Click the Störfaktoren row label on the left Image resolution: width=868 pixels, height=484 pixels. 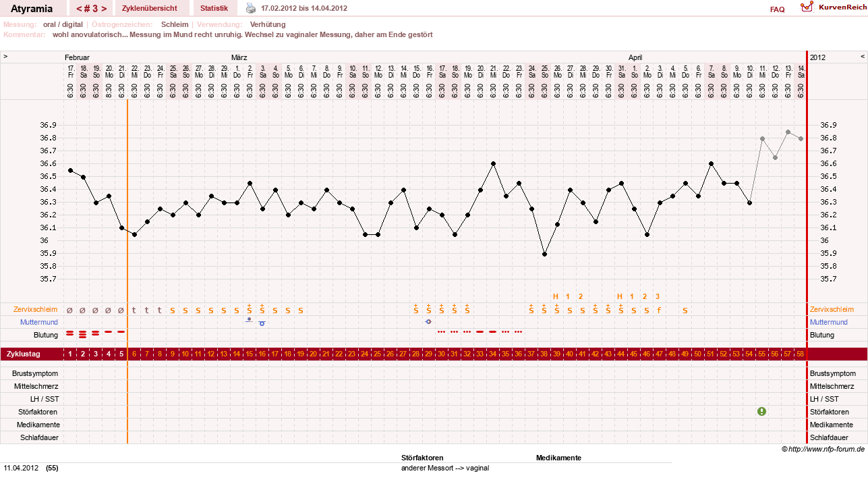[39, 412]
